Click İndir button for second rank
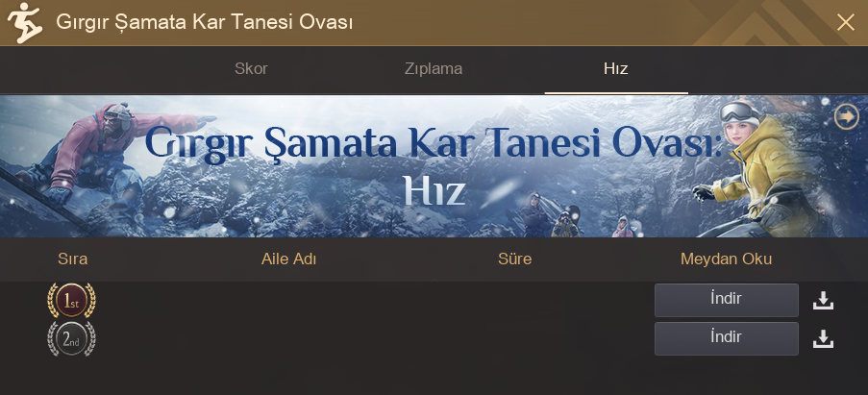The height and width of the screenshot is (395, 868). coord(727,338)
